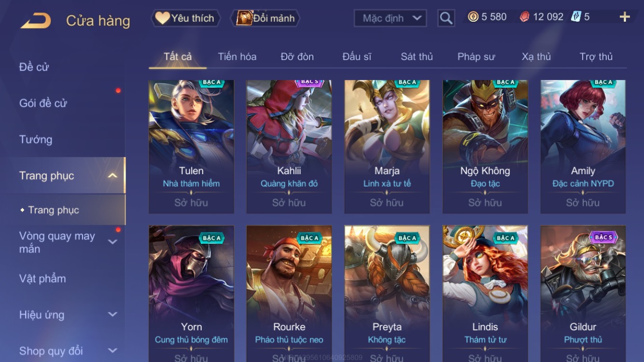The width and height of the screenshot is (644, 362).
Task: Tap the red ruby balance icon
Action: [524, 17]
